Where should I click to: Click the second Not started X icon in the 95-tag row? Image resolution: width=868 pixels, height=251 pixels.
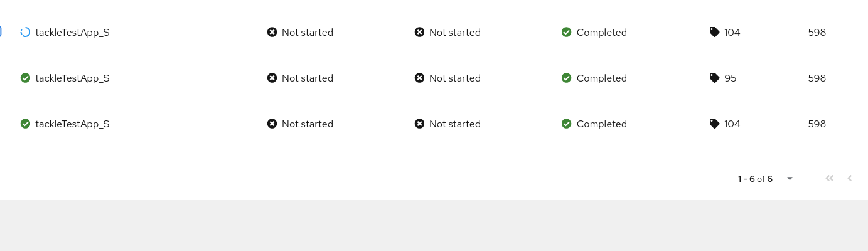coord(419,78)
